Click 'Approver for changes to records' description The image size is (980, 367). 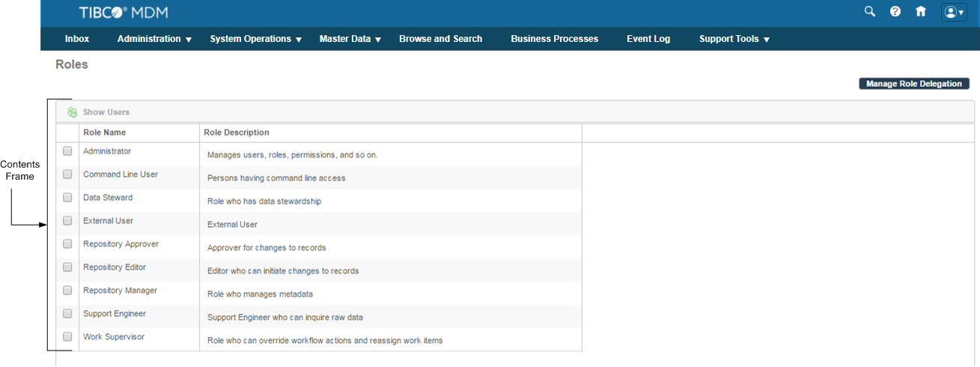click(267, 248)
